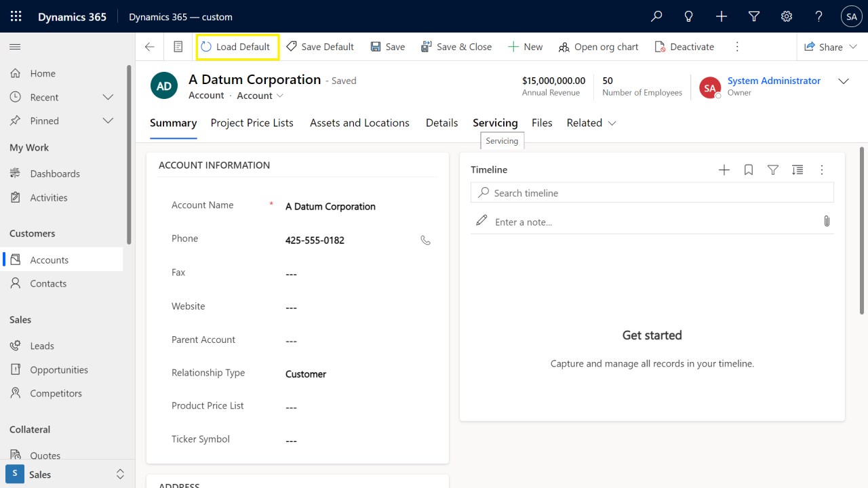Click the Deactivate command
This screenshot has height=488, width=868.
pos(684,47)
